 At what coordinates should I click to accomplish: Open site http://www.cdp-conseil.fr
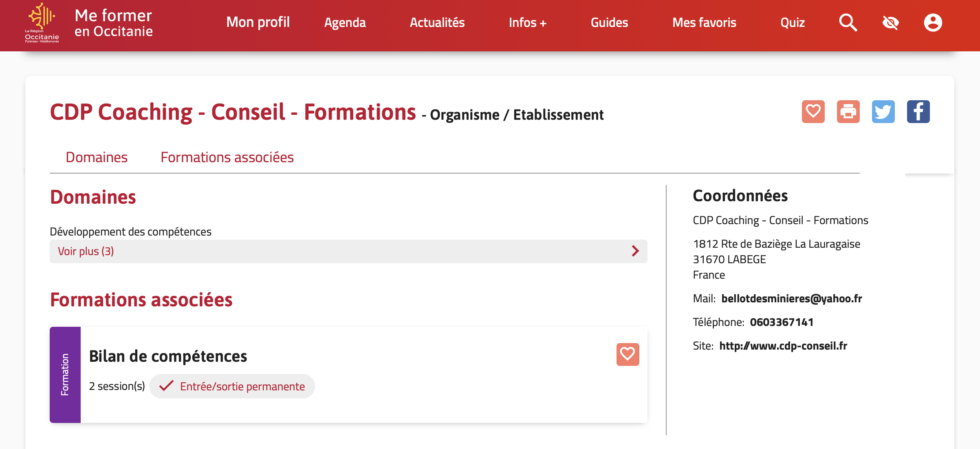pos(783,346)
